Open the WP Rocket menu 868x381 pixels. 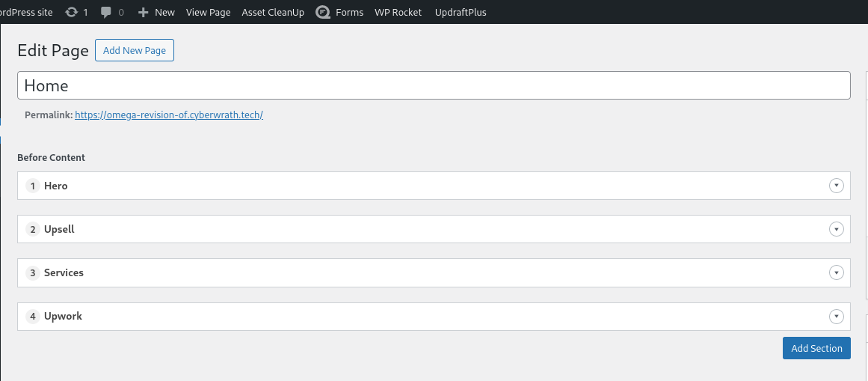pyautogui.click(x=398, y=12)
